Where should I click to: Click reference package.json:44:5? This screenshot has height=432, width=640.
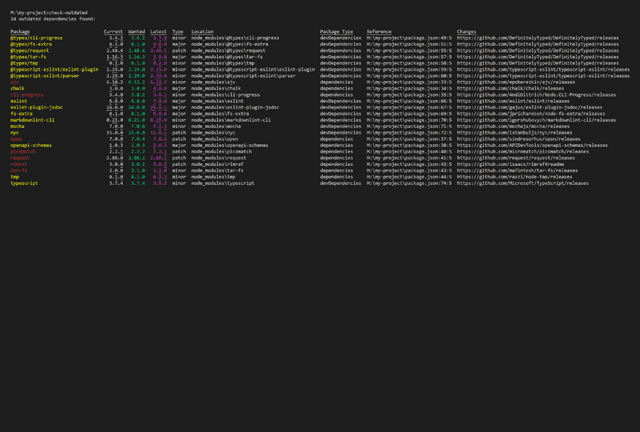(409, 177)
